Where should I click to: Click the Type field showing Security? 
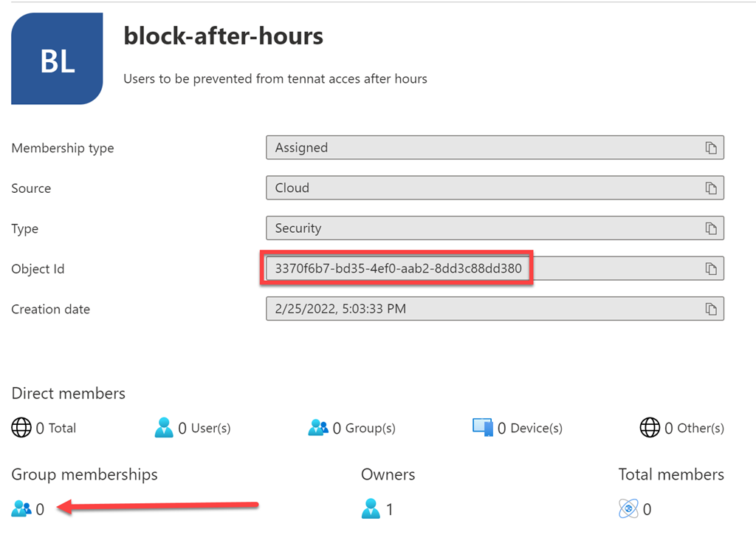point(480,228)
